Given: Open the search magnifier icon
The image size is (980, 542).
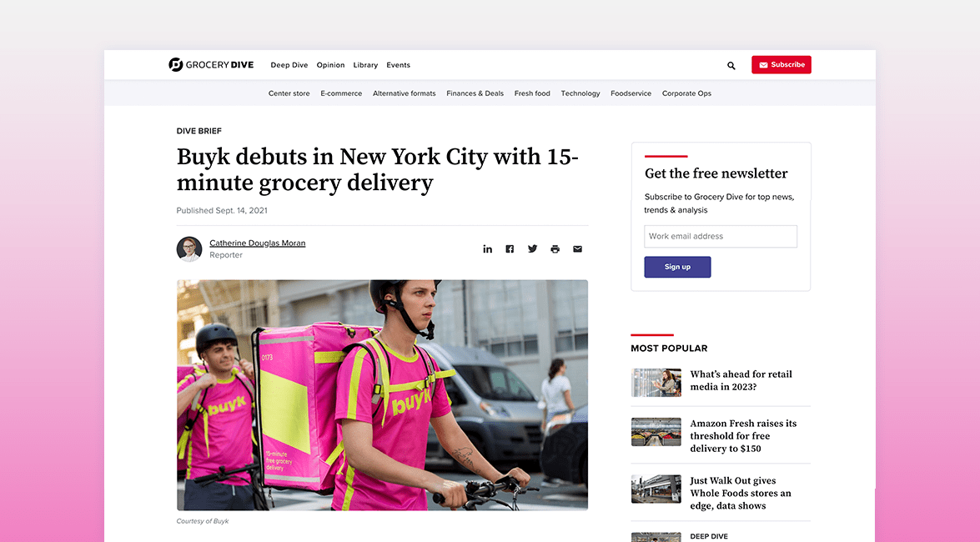Looking at the screenshot, I should pyautogui.click(x=731, y=65).
